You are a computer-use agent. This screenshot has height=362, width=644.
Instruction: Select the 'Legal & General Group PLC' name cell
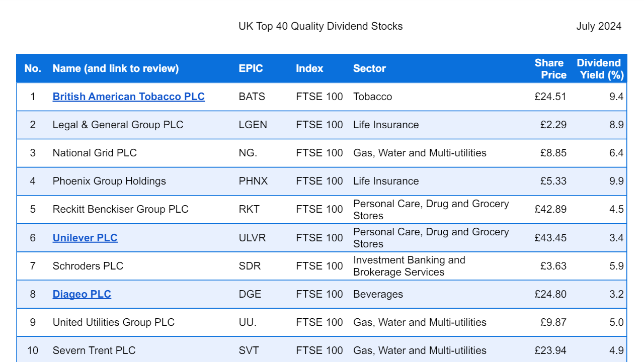coord(118,125)
